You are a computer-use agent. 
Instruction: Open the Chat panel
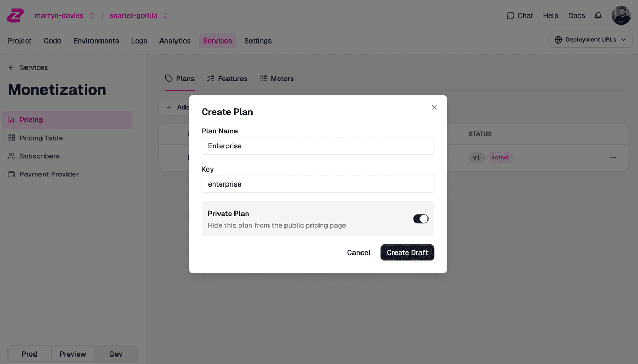pos(519,15)
